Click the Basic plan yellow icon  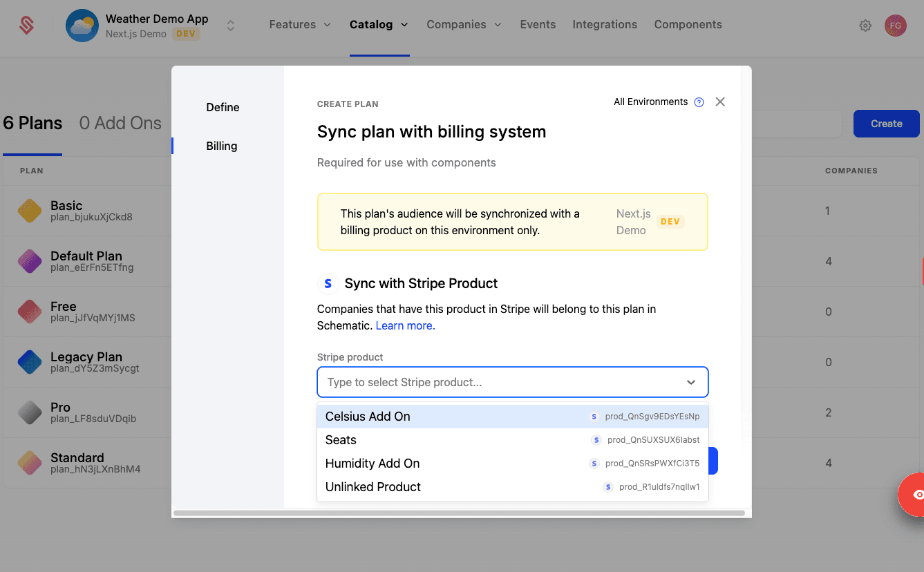[30, 211]
